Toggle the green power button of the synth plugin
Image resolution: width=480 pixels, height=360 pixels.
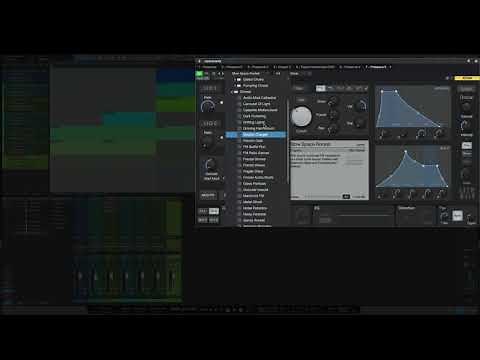200,74
